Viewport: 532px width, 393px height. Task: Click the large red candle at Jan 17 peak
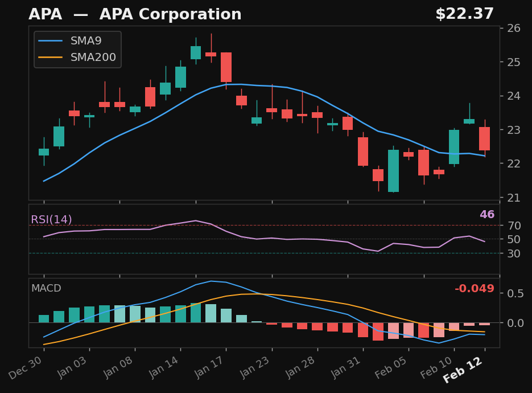pyautogui.click(x=226, y=67)
